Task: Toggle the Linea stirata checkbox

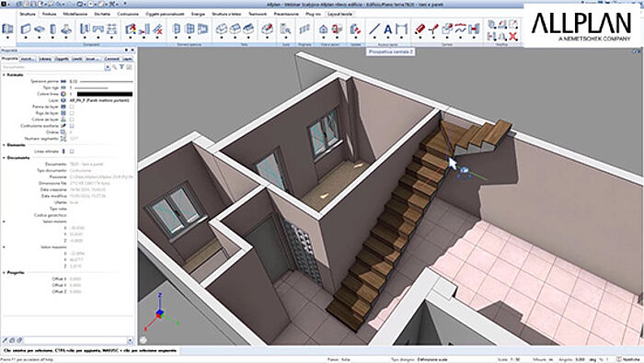Action: [72, 152]
